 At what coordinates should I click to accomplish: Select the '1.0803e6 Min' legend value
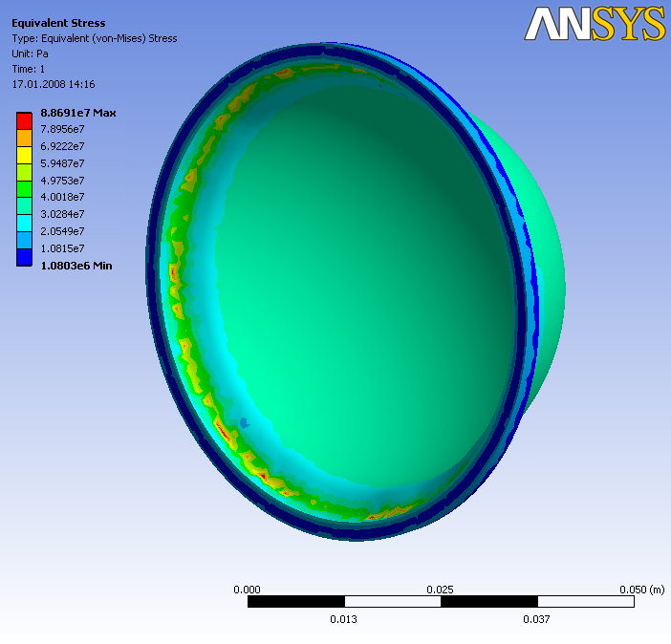(x=76, y=266)
